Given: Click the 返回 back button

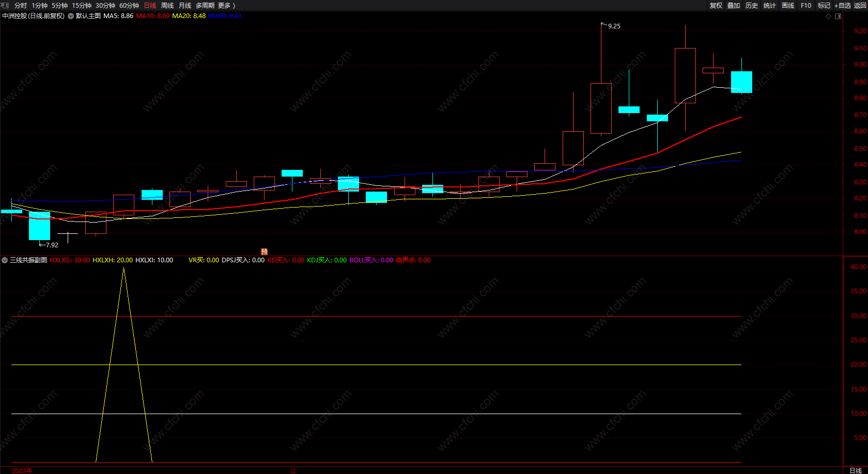Looking at the screenshot, I should [860, 5].
